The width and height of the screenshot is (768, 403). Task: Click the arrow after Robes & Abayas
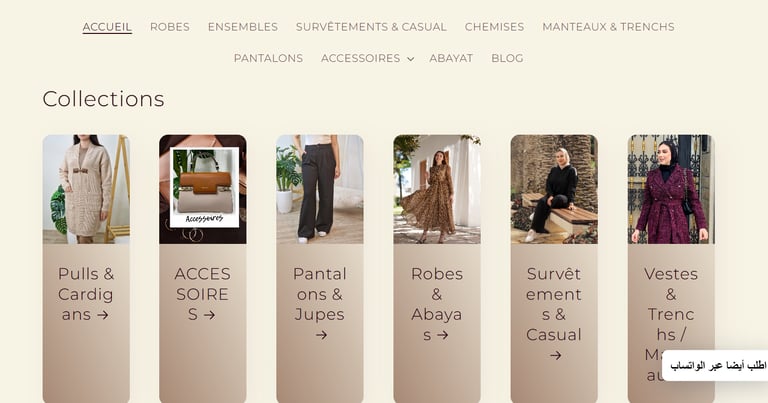[x=442, y=335]
